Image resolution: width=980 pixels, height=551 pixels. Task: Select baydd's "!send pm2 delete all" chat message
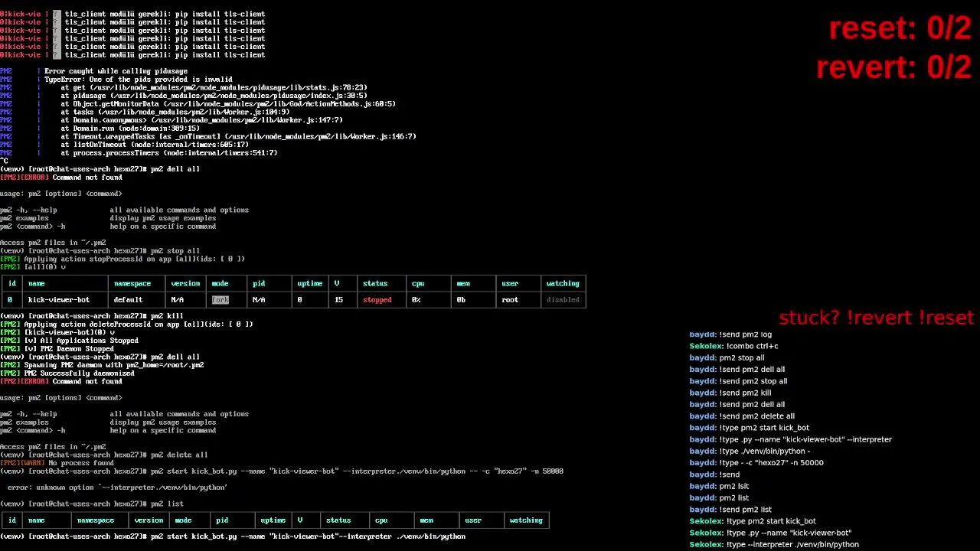pos(742,416)
